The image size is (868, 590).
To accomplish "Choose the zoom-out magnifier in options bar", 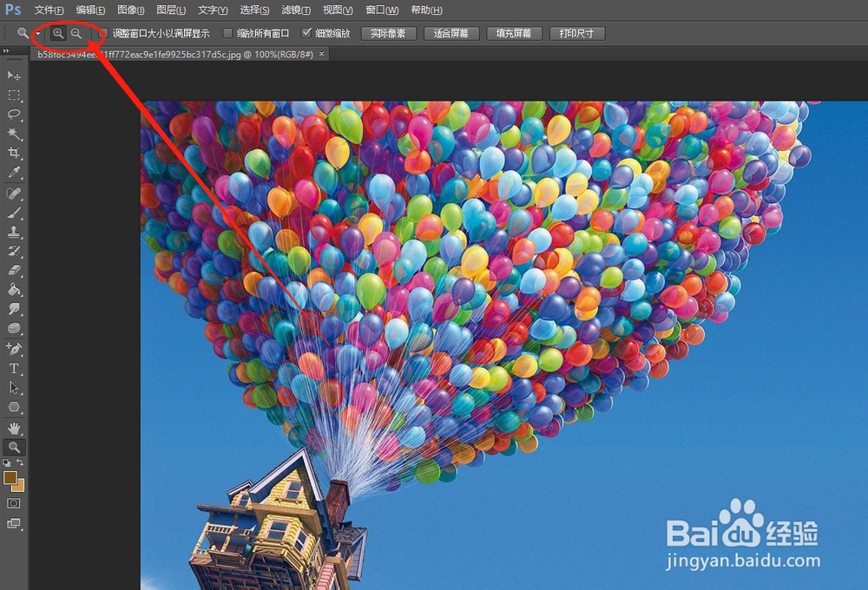I will (x=76, y=33).
